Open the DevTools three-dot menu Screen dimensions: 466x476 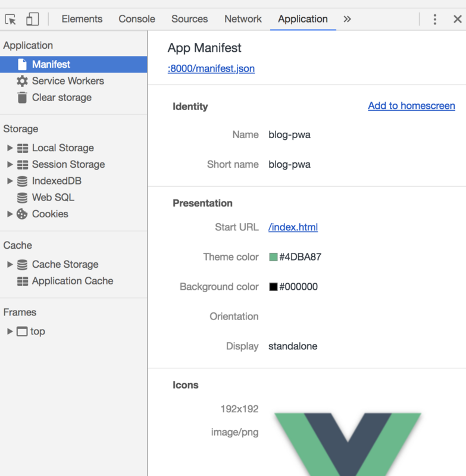tap(435, 19)
